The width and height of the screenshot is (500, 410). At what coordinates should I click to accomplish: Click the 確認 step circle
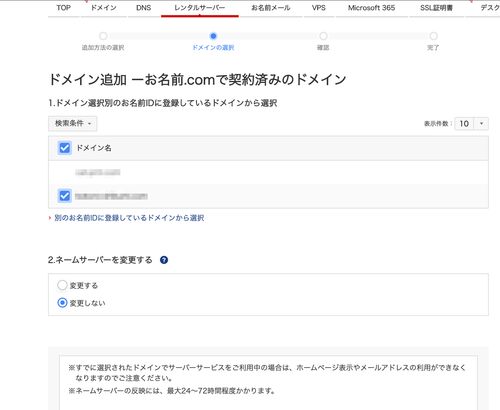(323, 36)
